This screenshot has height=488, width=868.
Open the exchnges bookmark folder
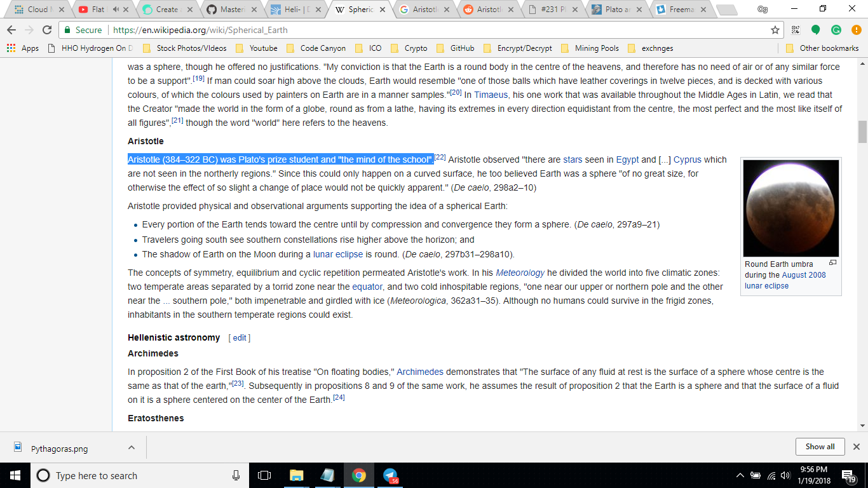pyautogui.click(x=650, y=48)
